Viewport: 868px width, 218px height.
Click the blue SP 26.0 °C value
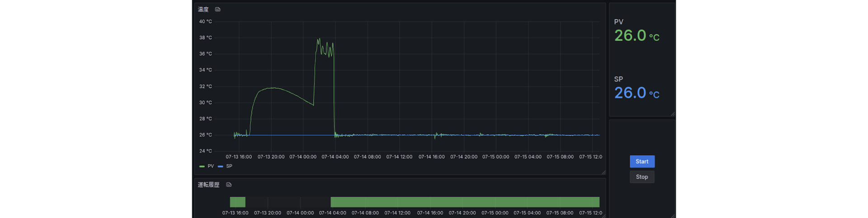coord(636,93)
